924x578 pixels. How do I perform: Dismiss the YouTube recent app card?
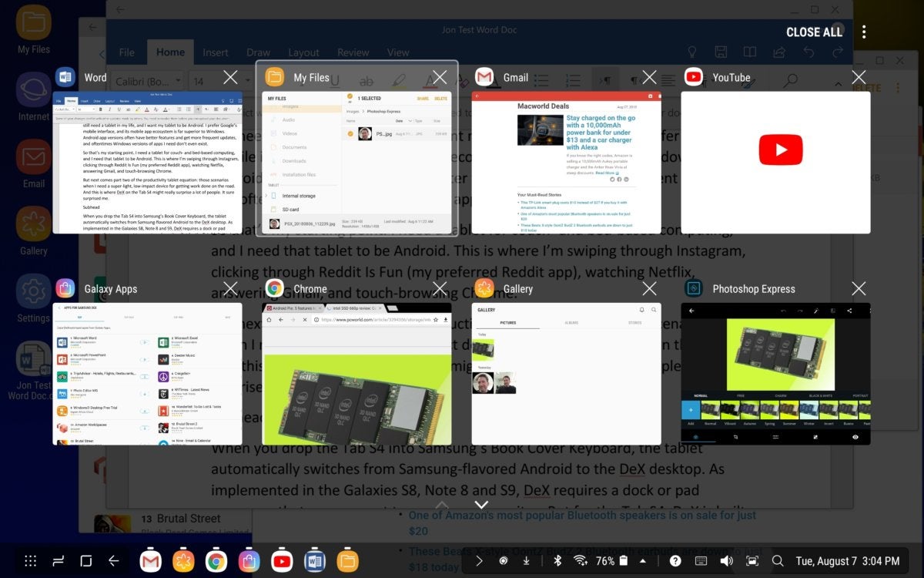click(x=859, y=77)
